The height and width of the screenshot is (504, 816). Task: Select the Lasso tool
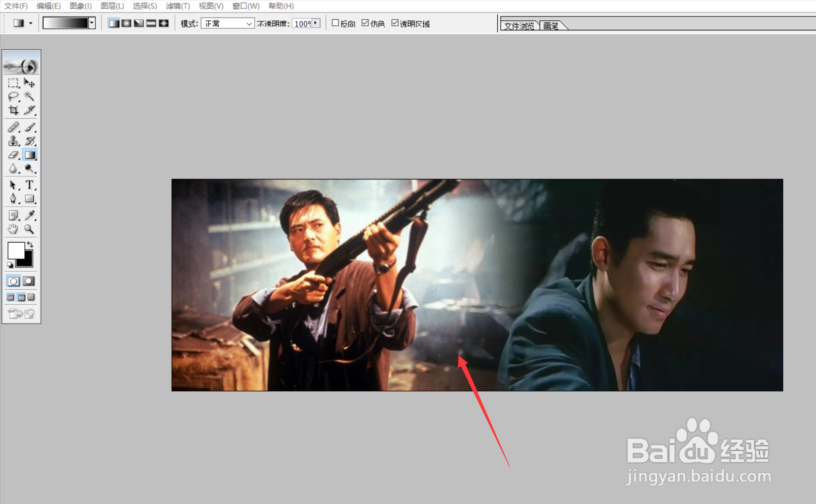[x=13, y=96]
